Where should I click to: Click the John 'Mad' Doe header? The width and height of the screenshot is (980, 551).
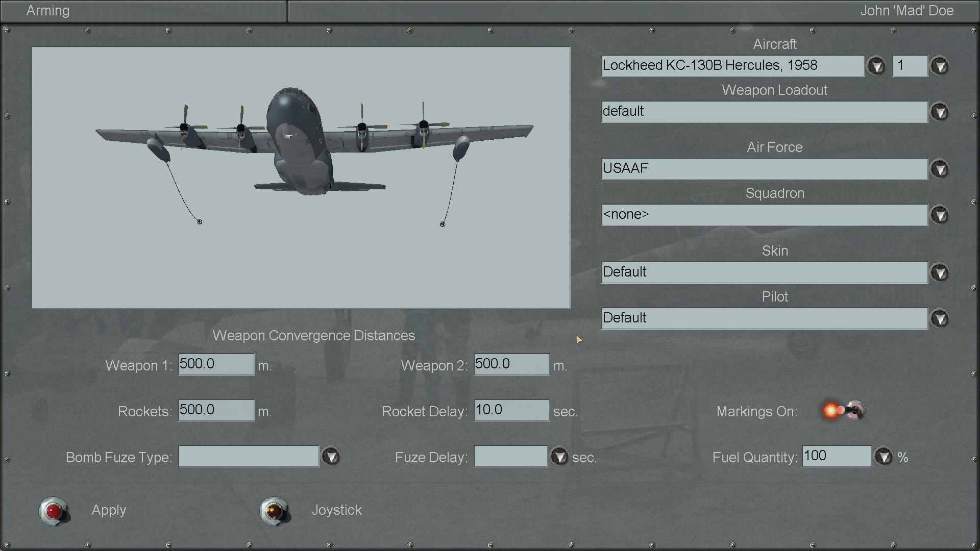pyautogui.click(x=906, y=11)
